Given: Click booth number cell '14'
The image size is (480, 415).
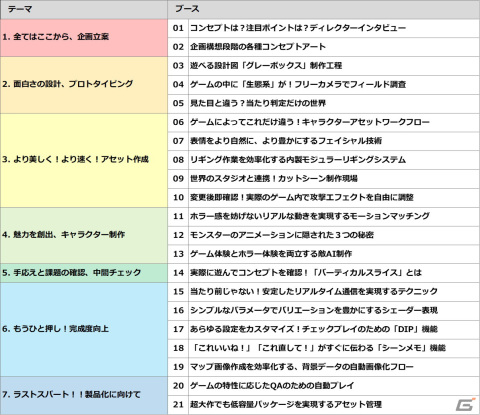Looking at the screenshot, I should click(x=178, y=273).
